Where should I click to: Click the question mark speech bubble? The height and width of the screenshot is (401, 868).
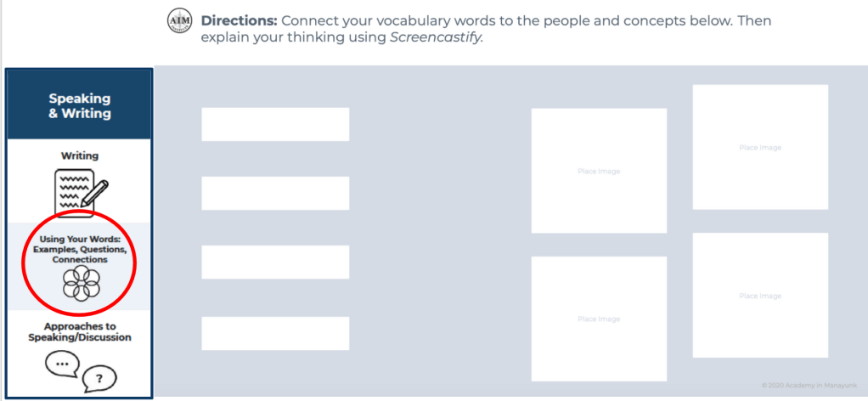point(99,378)
